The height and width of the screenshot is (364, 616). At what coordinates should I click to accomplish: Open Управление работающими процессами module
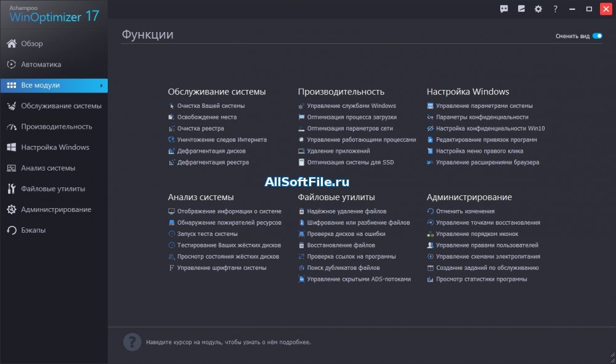pyautogui.click(x=361, y=140)
